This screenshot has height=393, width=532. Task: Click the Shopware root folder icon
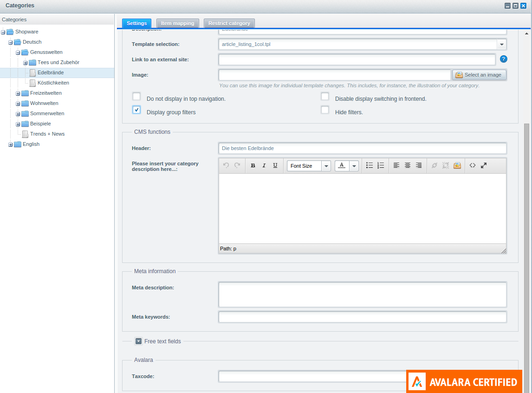point(10,32)
